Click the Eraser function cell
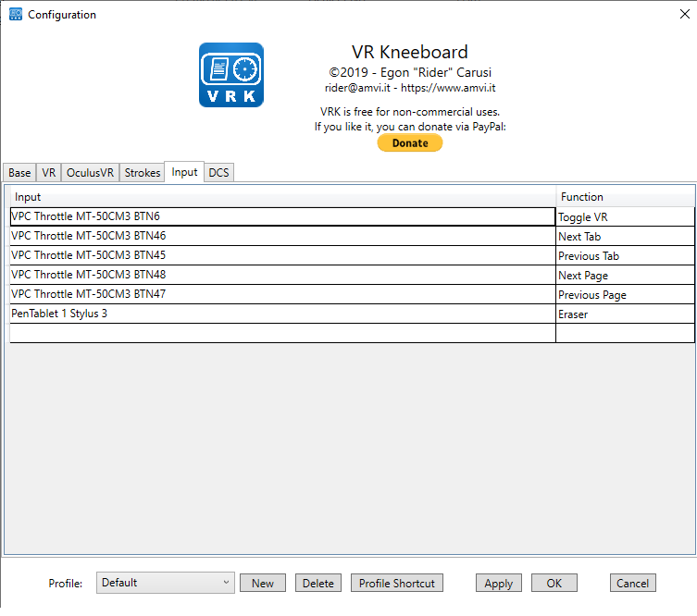The image size is (697, 616). [x=625, y=314]
